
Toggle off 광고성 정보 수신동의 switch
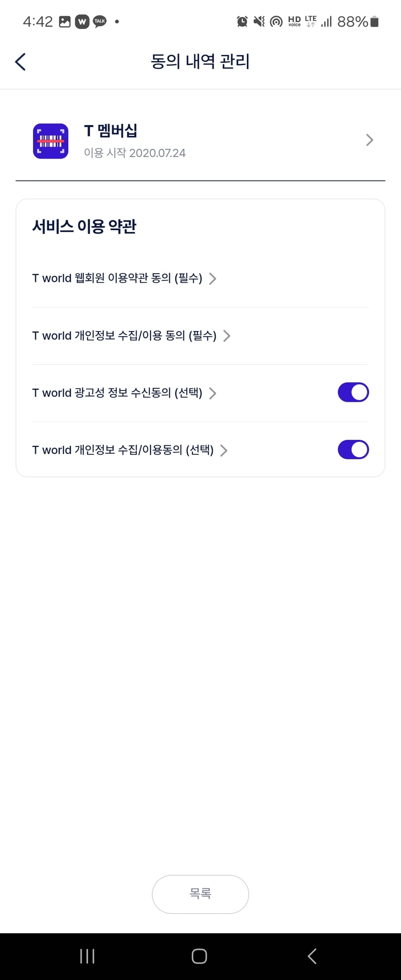(353, 392)
